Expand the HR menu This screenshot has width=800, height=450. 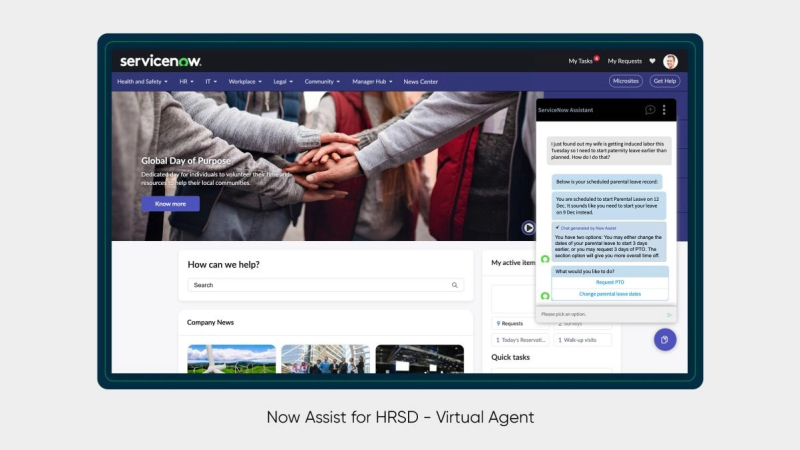186,82
